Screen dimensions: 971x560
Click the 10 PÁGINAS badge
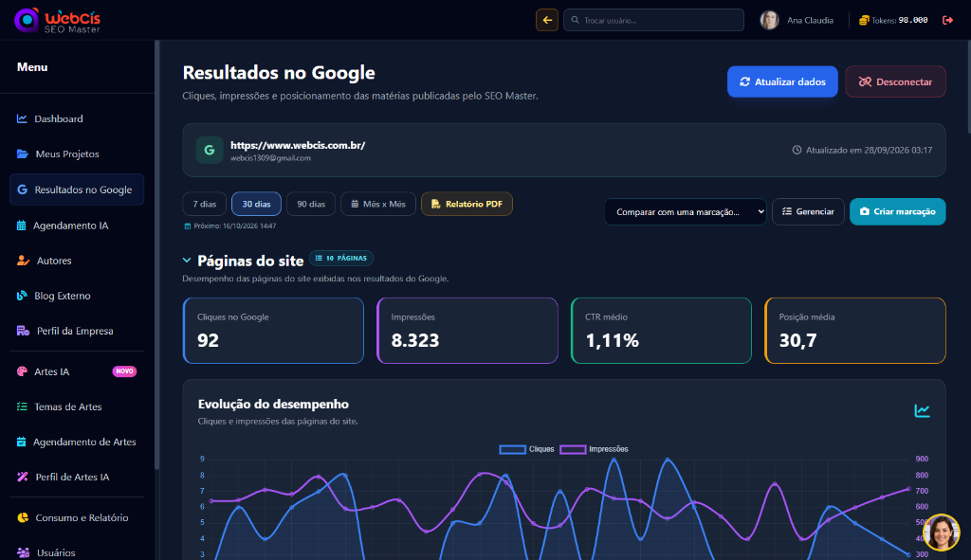pos(341,258)
